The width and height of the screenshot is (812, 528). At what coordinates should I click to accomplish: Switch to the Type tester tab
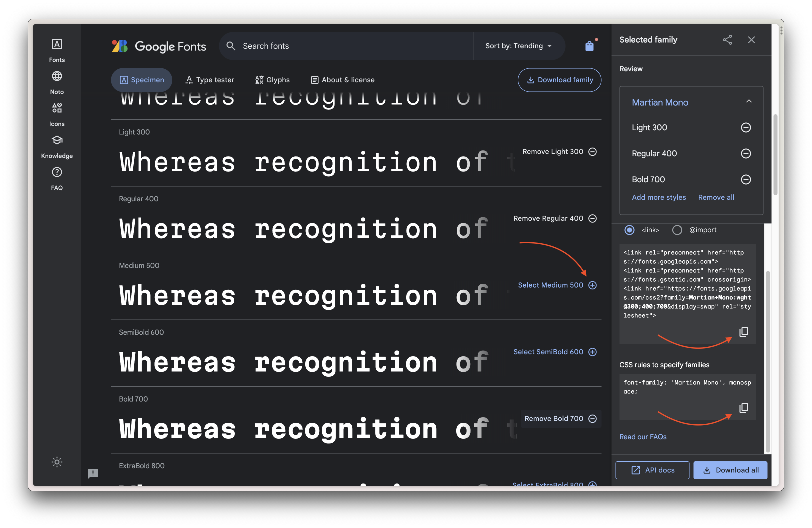point(209,80)
